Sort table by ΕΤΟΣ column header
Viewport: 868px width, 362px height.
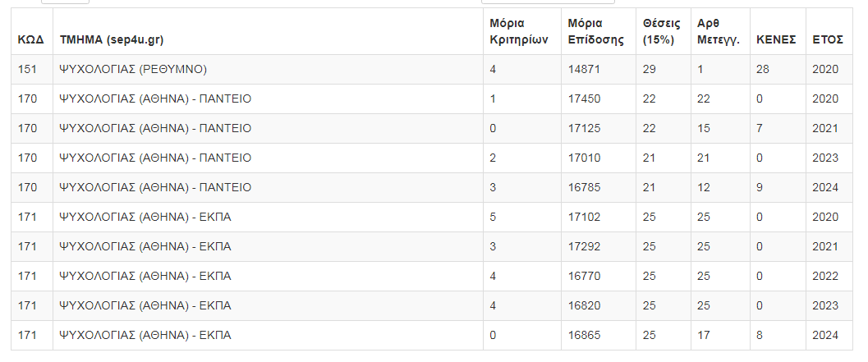(828, 39)
